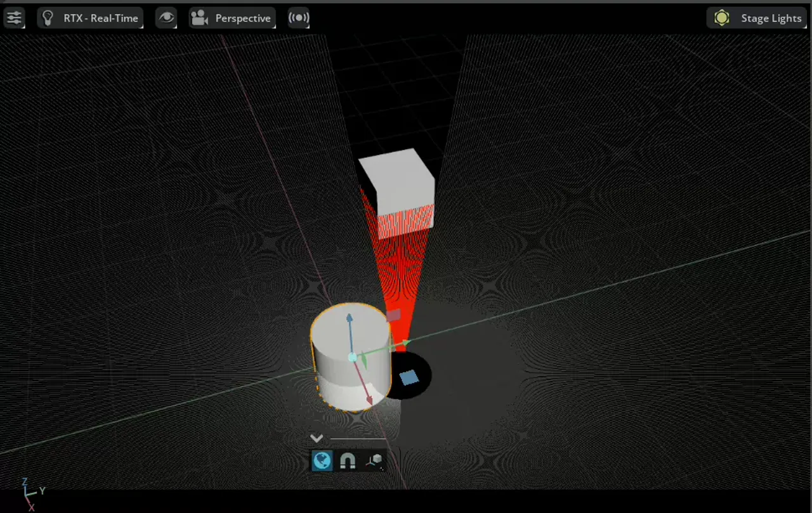Click the blue plane handle square

coord(409,378)
